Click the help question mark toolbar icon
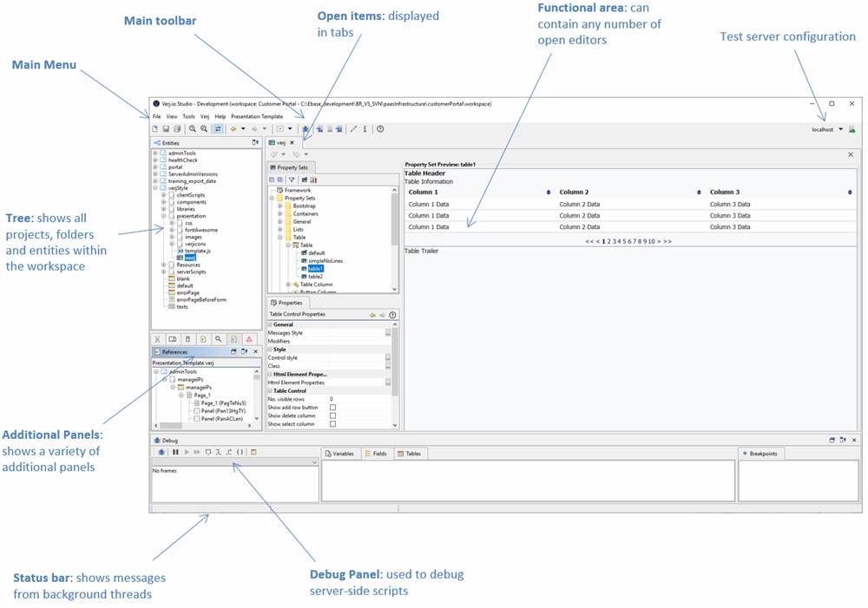868x608 pixels. coord(380,129)
